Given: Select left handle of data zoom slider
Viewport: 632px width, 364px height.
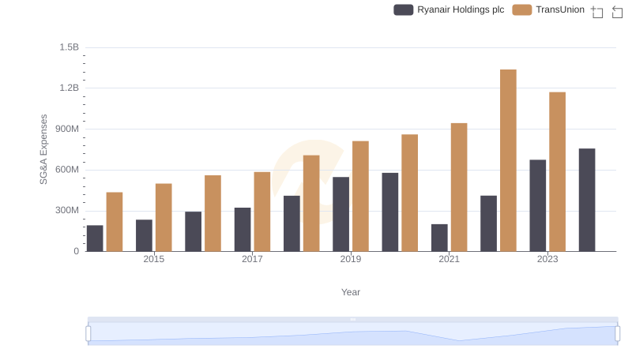Looking at the screenshot, I should tap(88, 333).
